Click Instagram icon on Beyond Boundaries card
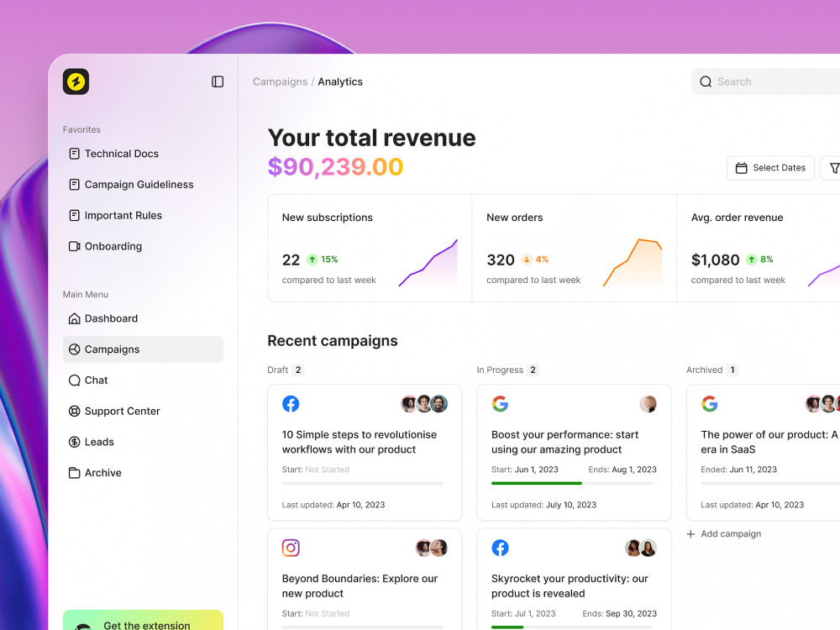 pos(291,548)
